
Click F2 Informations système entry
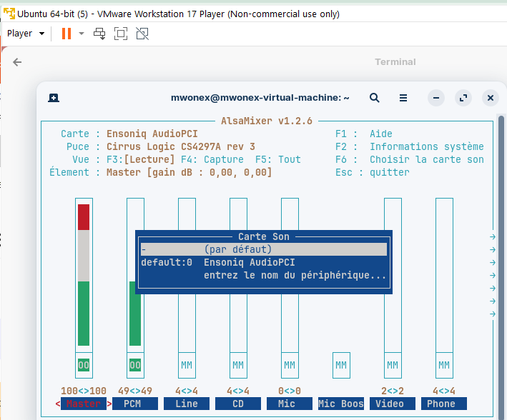pos(409,146)
